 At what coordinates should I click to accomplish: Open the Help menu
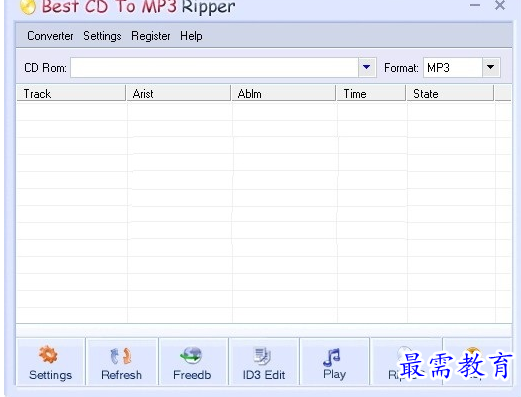tap(191, 36)
